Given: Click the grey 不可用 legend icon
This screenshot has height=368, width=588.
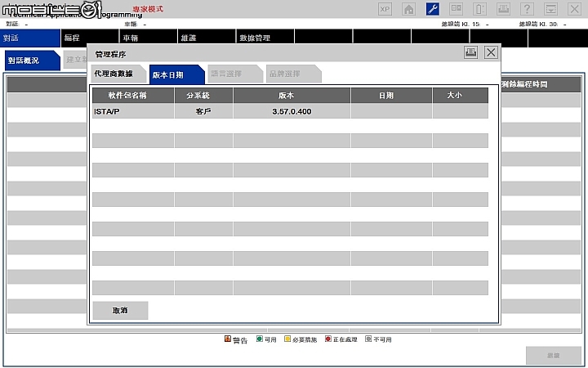Looking at the screenshot, I should click(368, 339).
